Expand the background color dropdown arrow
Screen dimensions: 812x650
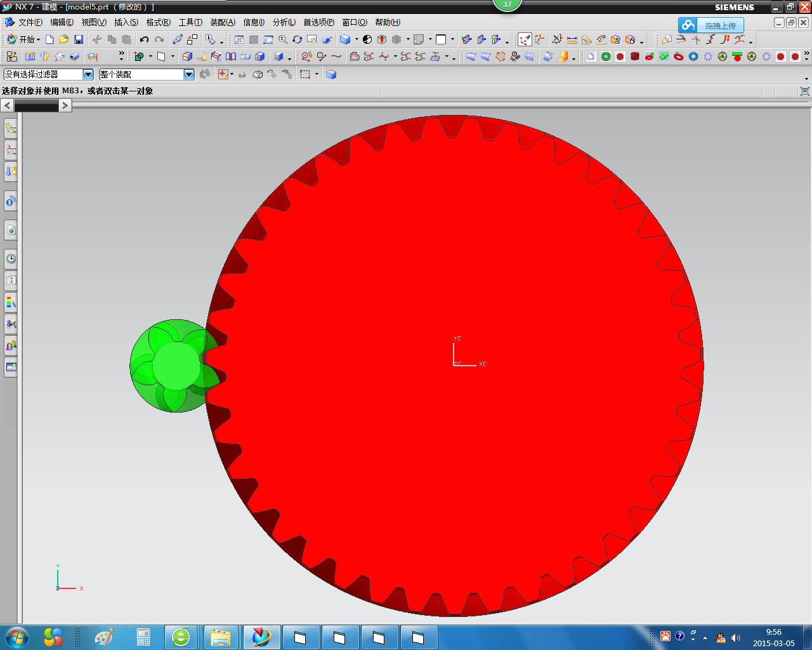point(452,39)
